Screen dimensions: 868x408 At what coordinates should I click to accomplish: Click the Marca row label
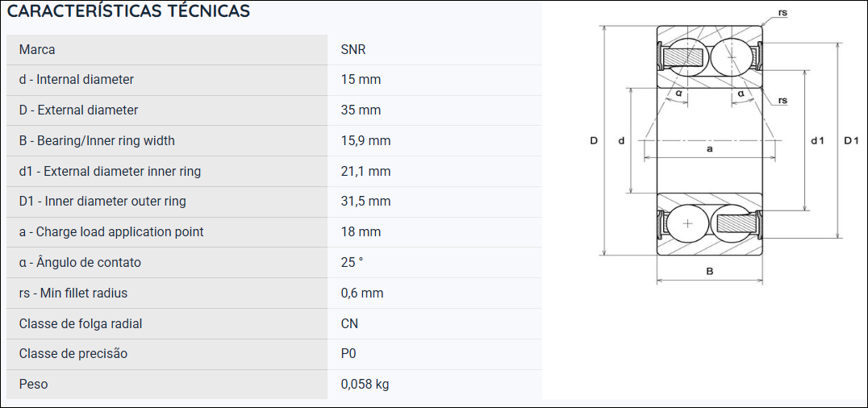click(37, 49)
